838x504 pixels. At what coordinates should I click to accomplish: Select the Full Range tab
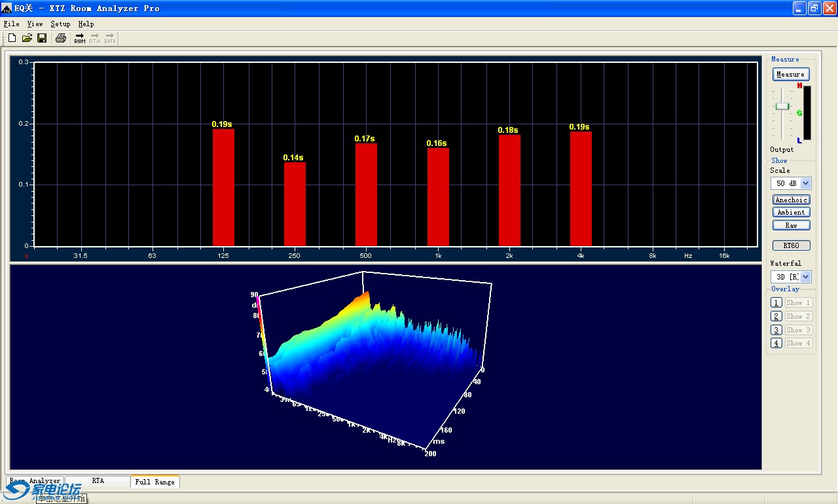(x=155, y=482)
